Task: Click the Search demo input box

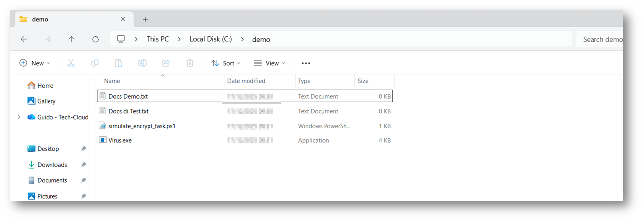Action: 600,39
